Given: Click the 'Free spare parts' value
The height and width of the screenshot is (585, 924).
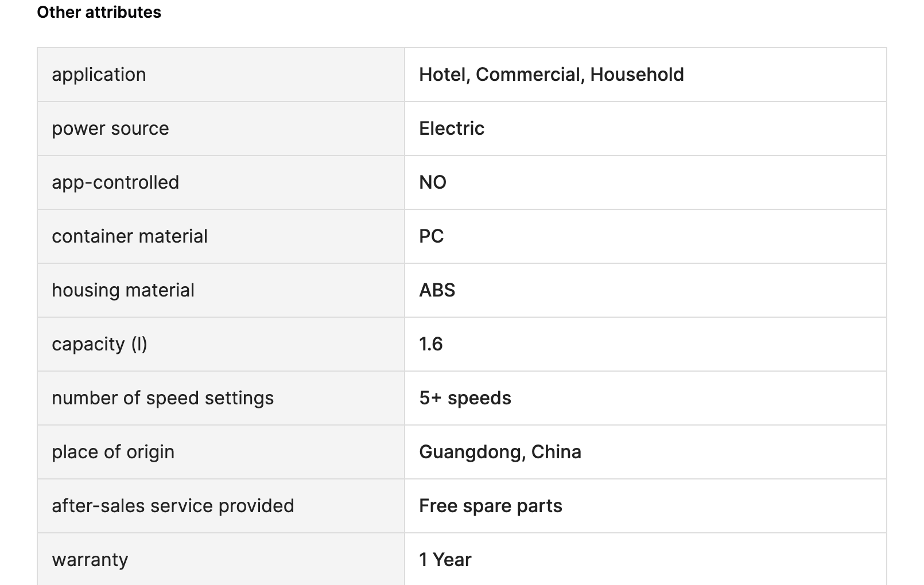Looking at the screenshot, I should [x=491, y=506].
